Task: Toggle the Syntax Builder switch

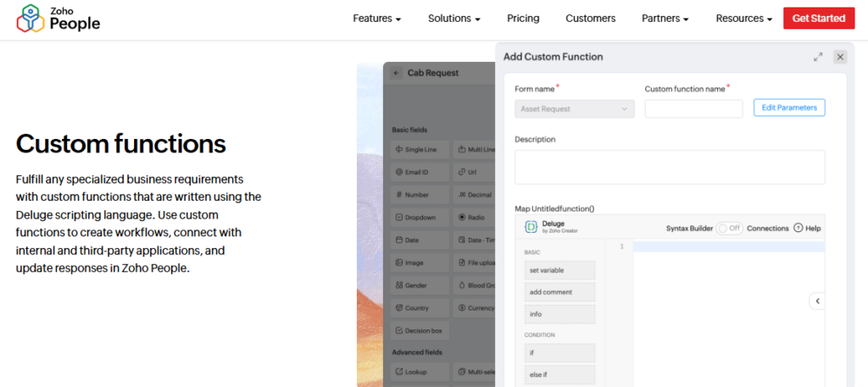Action: (729, 229)
